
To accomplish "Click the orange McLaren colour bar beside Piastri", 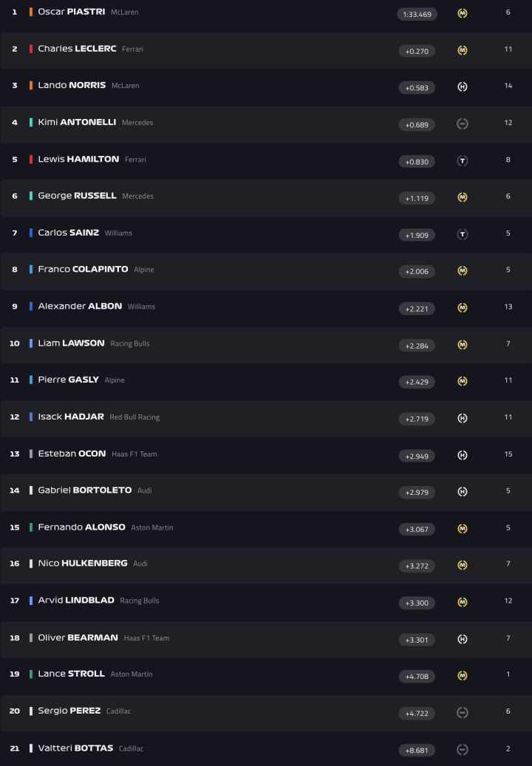I will [30, 13].
